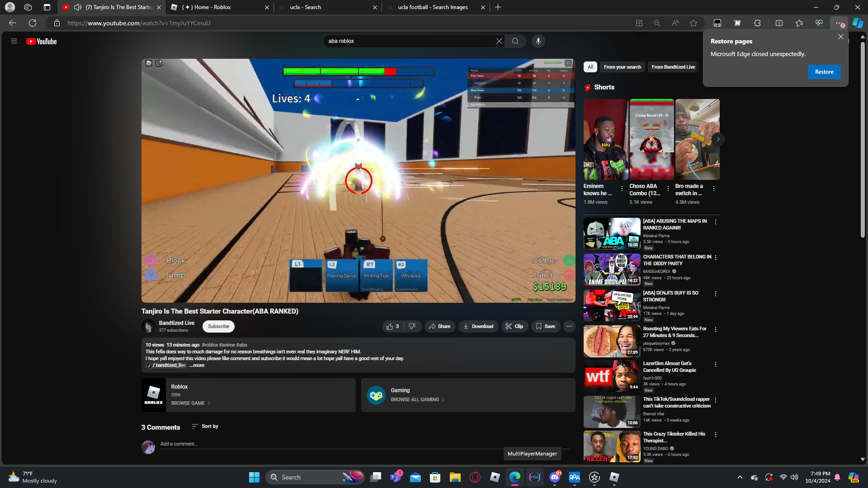Go to the YouTube home logo
This screenshot has height=488, width=868.
click(x=42, y=41)
